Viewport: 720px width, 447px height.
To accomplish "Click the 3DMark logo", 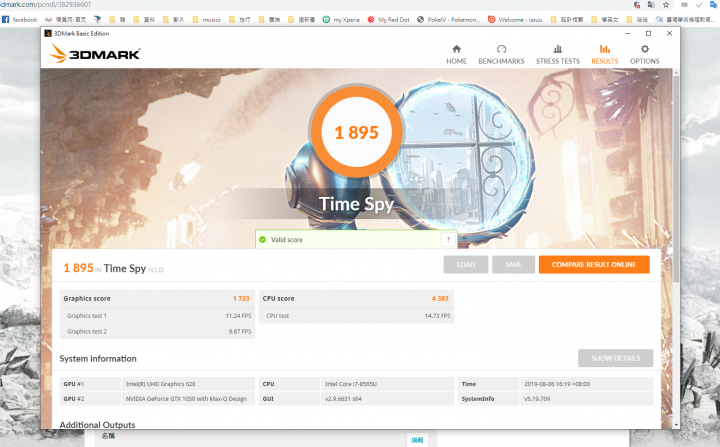I will click(95, 54).
